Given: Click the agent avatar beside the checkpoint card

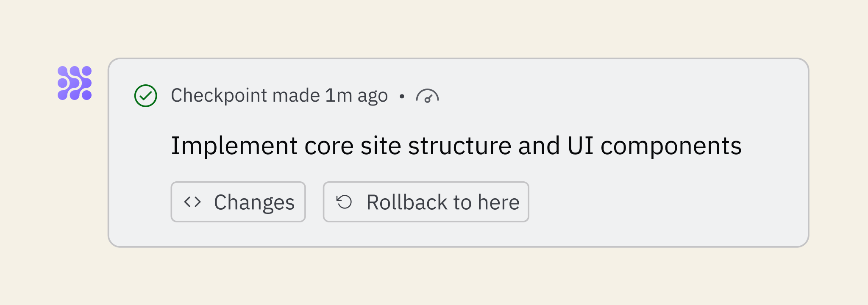Looking at the screenshot, I should click(x=75, y=83).
